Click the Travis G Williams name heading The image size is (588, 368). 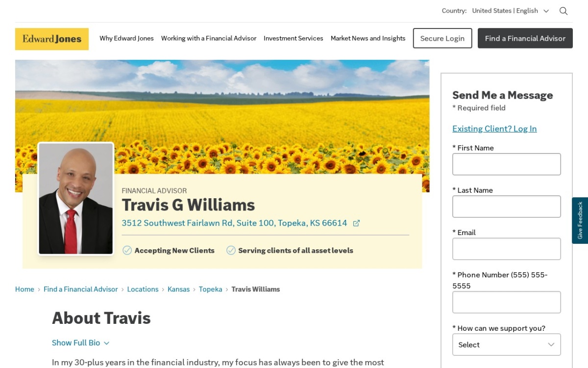(x=188, y=205)
